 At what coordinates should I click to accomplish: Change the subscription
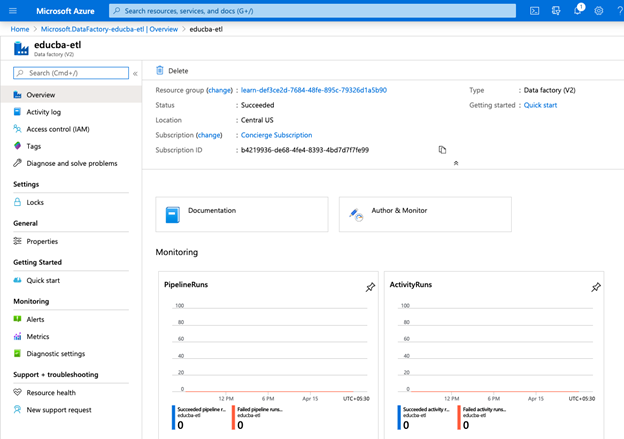(209, 135)
